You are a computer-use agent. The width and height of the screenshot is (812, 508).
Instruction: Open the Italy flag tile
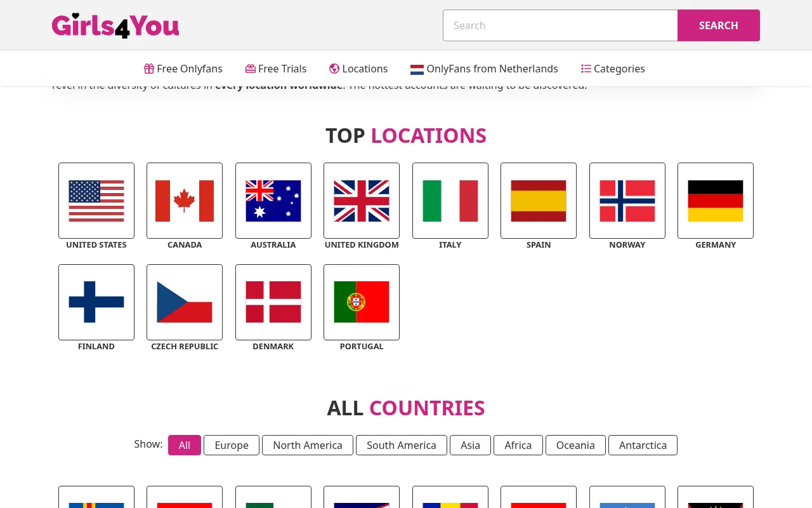(x=450, y=201)
